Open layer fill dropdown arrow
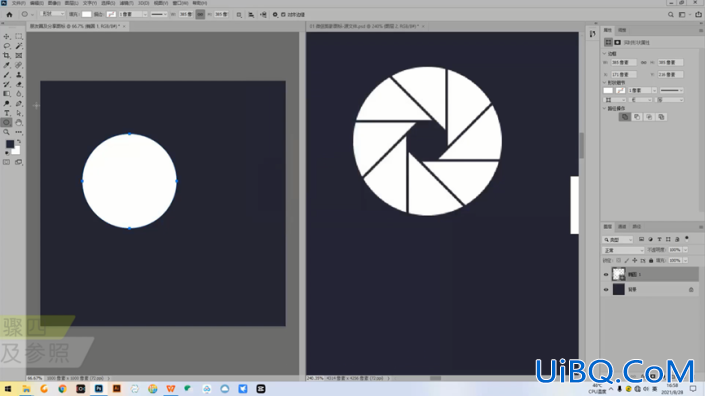Screen dimensions: 705x396 coord(685,260)
